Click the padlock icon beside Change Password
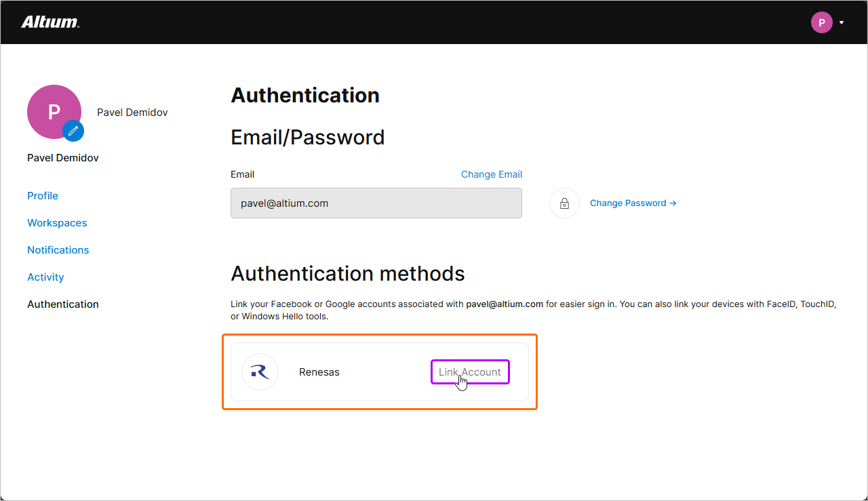Viewport: 868px width, 501px height. tap(564, 203)
